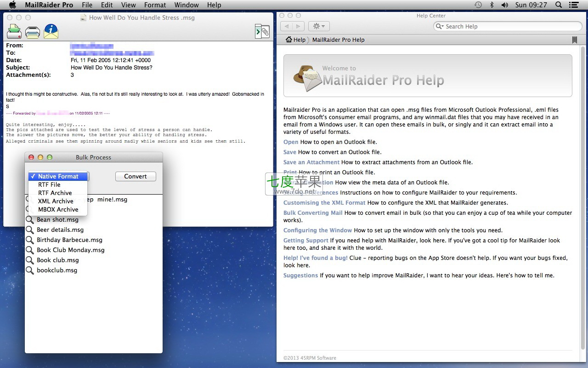Click the Help home icon
Screen dimensions: 588x368
[x=289, y=40]
